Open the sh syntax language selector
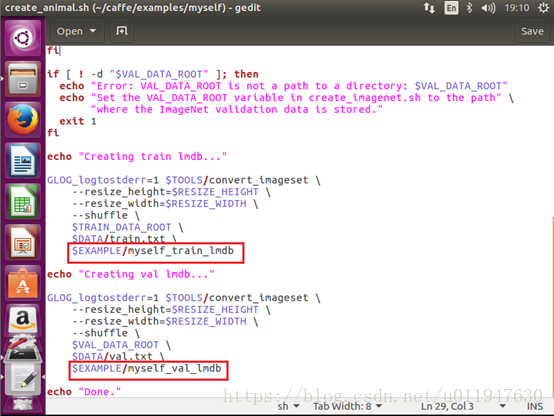This screenshot has height=416, width=554. [288, 406]
